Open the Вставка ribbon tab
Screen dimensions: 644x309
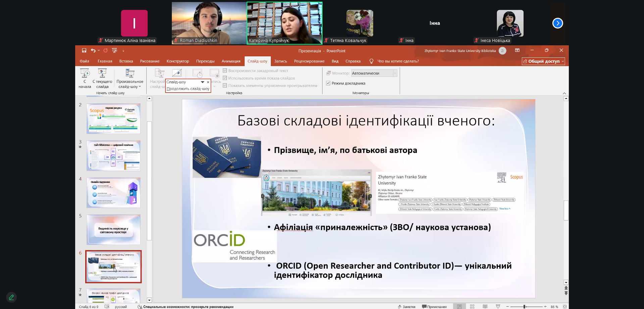126,61
